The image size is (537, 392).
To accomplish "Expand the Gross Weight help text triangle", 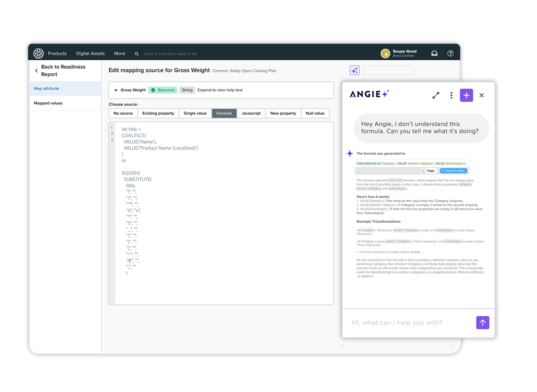I will 116,90.
